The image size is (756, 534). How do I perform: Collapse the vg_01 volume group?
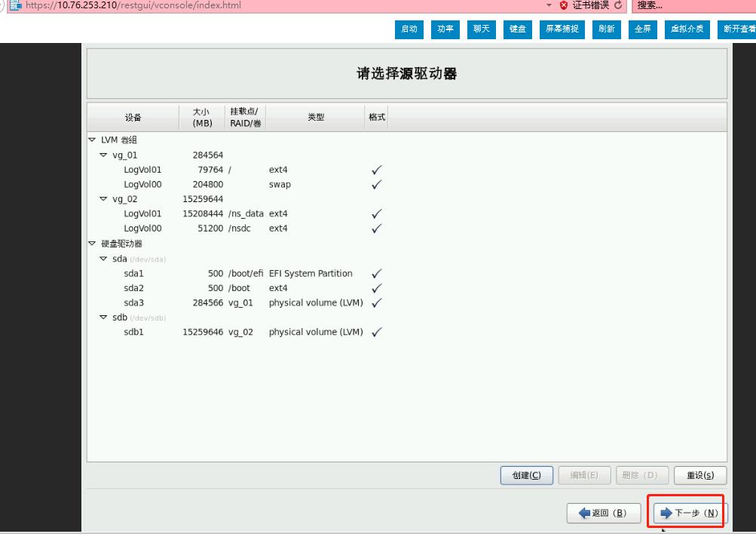103,155
